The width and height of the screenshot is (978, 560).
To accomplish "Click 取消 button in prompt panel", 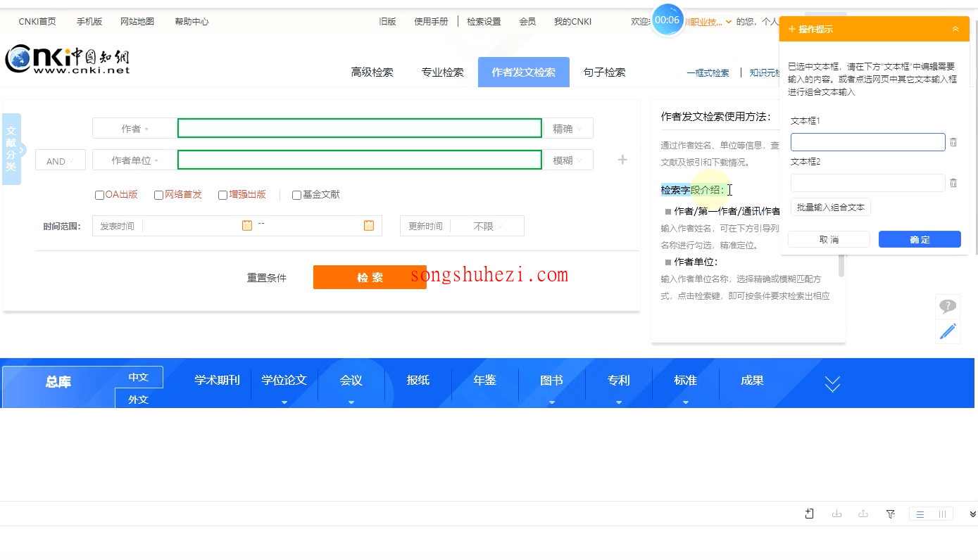I will point(829,239).
